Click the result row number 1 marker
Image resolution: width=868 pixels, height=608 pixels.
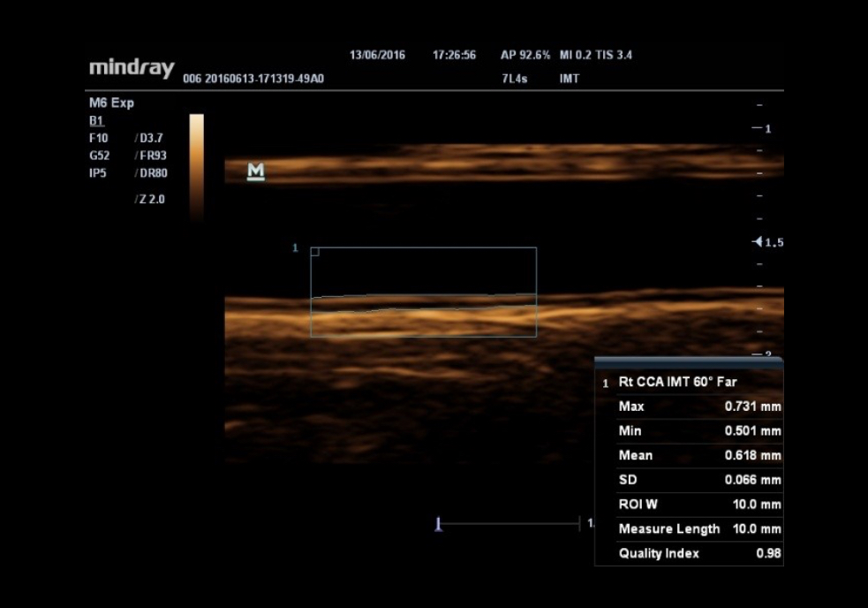click(x=605, y=384)
